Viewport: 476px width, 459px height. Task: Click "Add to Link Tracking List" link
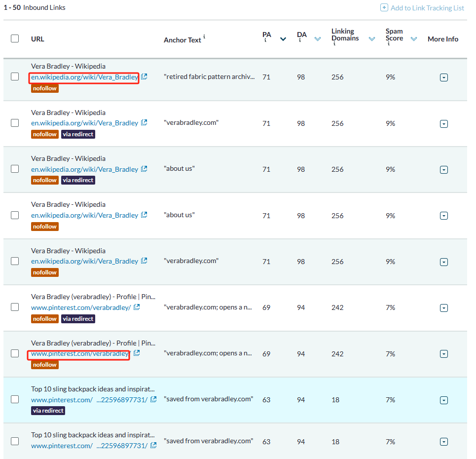[427, 8]
